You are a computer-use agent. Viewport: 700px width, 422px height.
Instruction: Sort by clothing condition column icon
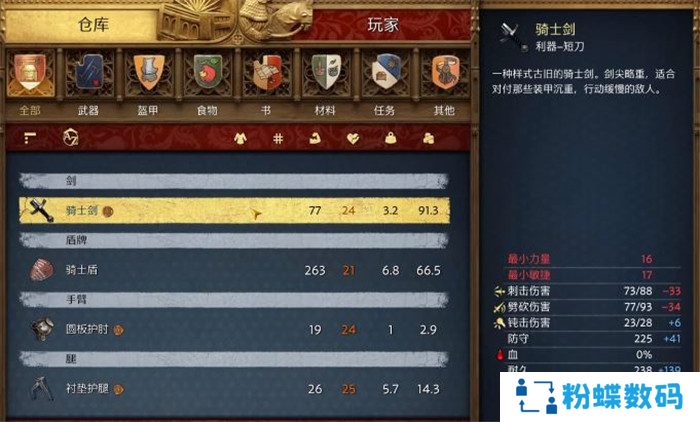click(x=240, y=138)
